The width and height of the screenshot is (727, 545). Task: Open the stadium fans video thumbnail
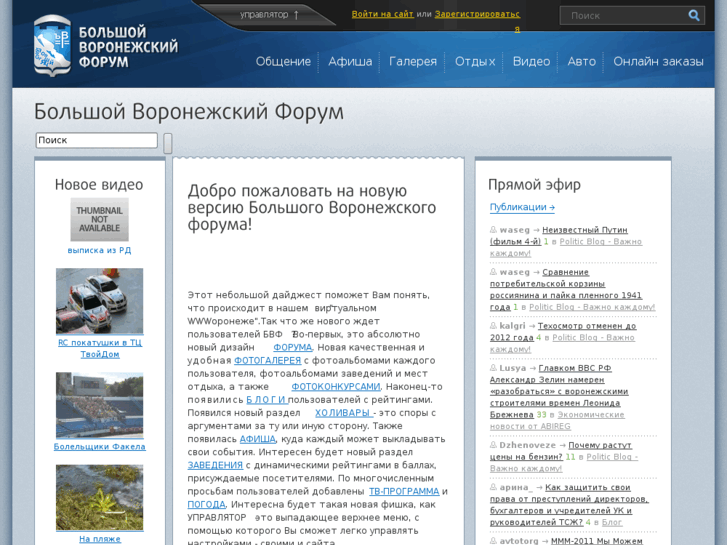pyautogui.click(x=99, y=405)
